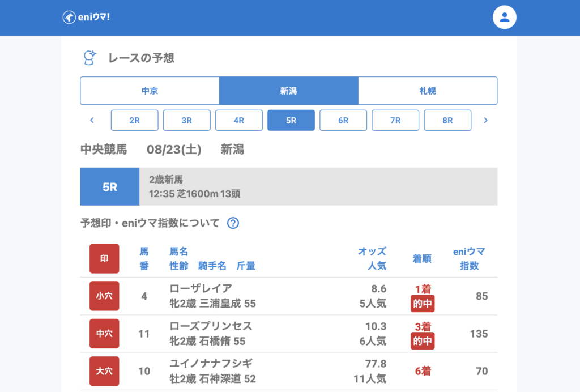This screenshot has width=580, height=392.
Task: Select race 3R
Action: pos(186,120)
